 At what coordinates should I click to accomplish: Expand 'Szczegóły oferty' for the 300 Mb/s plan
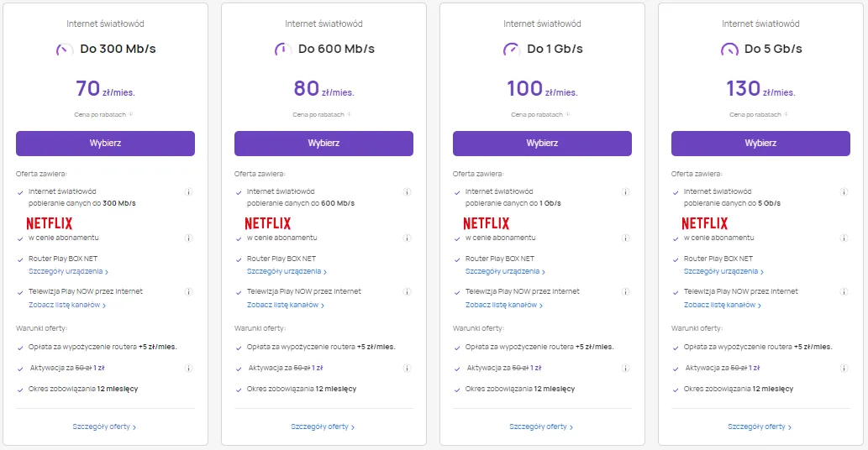(x=104, y=427)
